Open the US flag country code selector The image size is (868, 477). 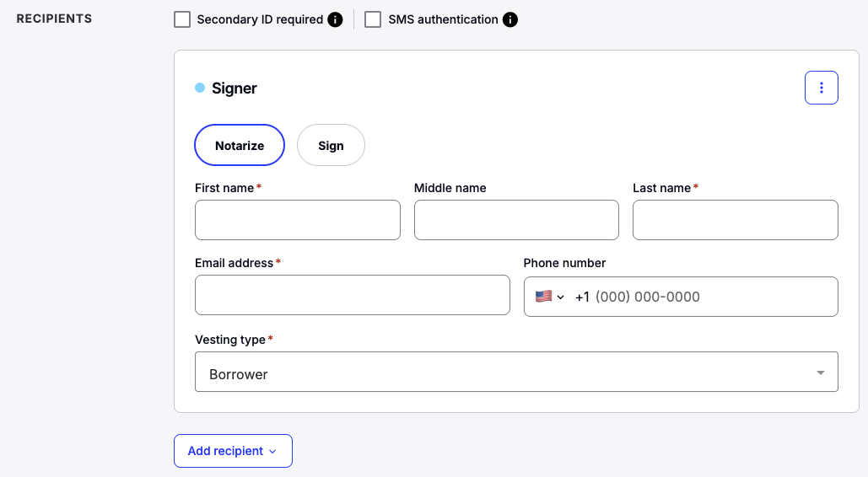pyautogui.click(x=549, y=297)
